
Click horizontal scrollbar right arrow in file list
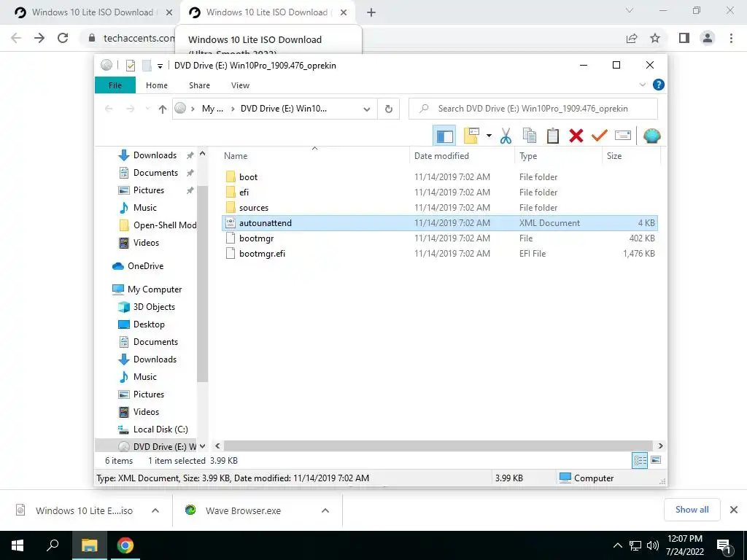(x=660, y=446)
